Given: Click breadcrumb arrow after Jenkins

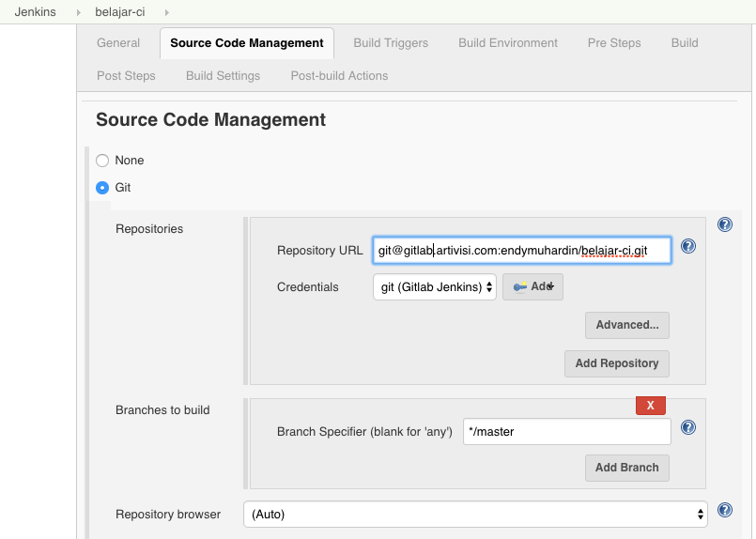Looking at the screenshot, I should (78, 12).
